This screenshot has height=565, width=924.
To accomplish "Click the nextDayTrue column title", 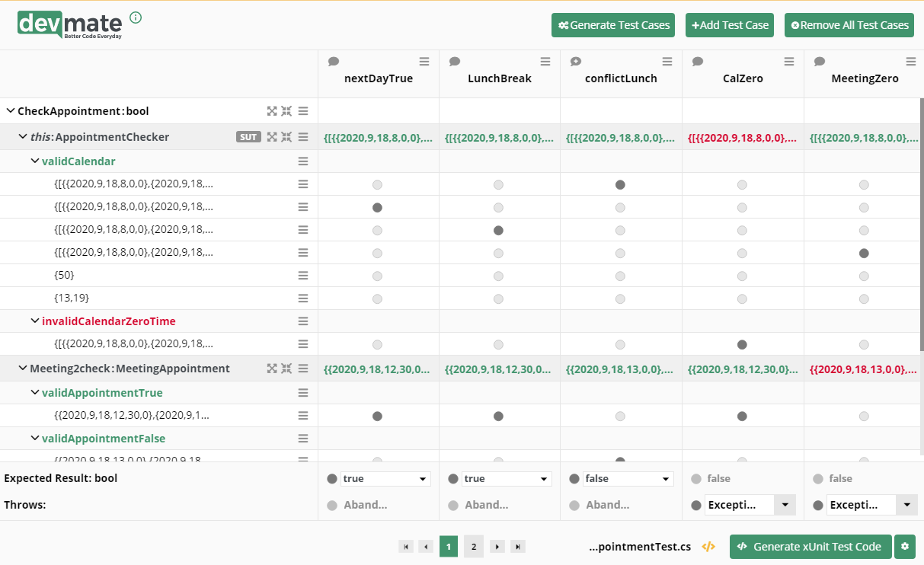I will pyautogui.click(x=379, y=78).
